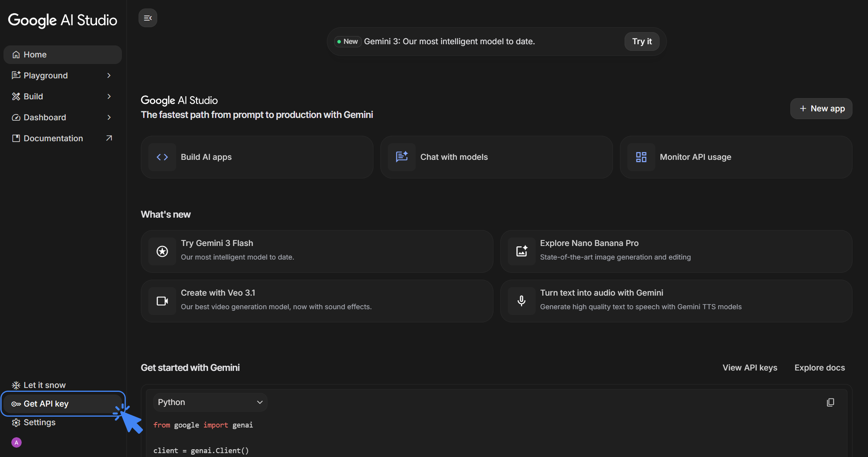The width and height of the screenshot is (868, 457).
Task: Click the profile avatar at bottom left
Action: point(16,442)
